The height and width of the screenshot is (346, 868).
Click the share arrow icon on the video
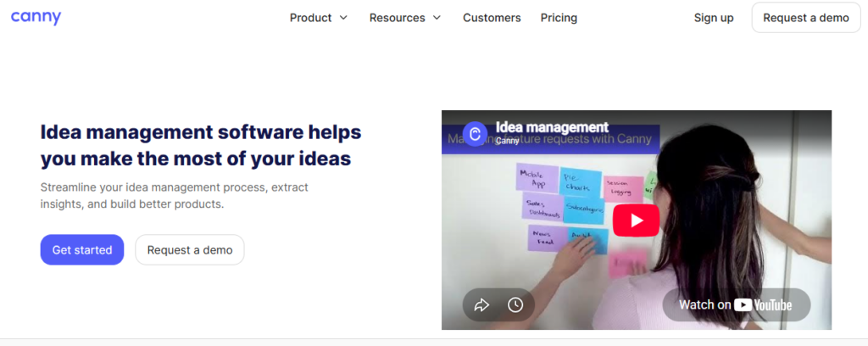tap(481, 304)
